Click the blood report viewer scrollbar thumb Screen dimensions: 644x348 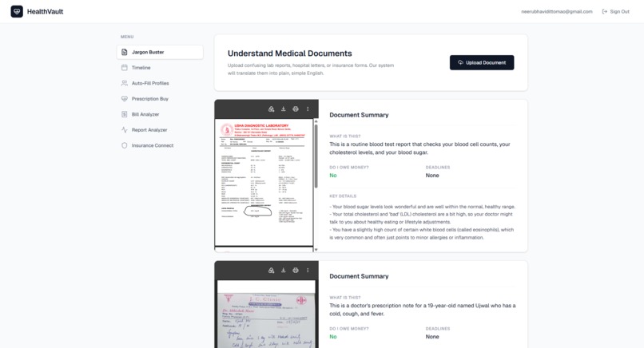click(x=316, y=156)
